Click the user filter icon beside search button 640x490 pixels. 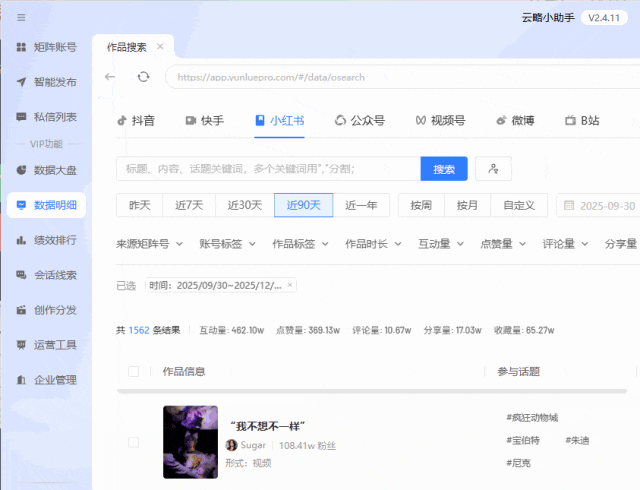[493, 169]
